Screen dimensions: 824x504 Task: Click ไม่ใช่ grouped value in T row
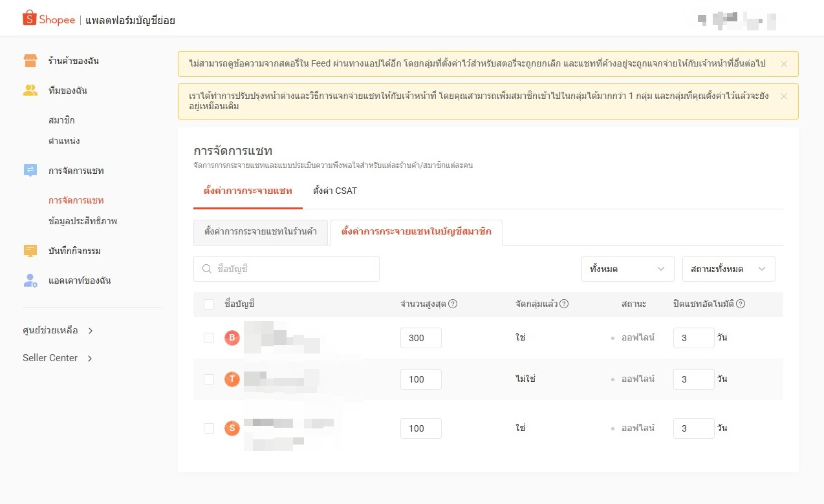pos(526,379)
